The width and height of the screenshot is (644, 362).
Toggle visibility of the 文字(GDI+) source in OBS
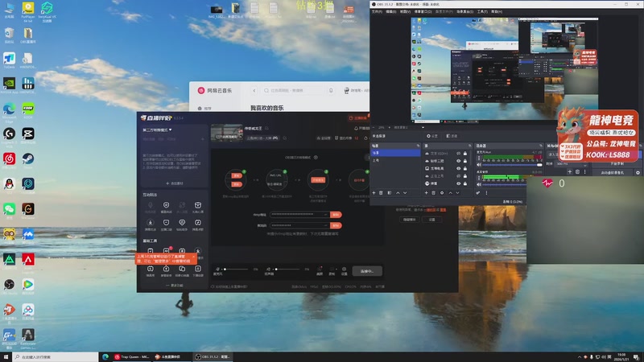(x=458, y=153)
